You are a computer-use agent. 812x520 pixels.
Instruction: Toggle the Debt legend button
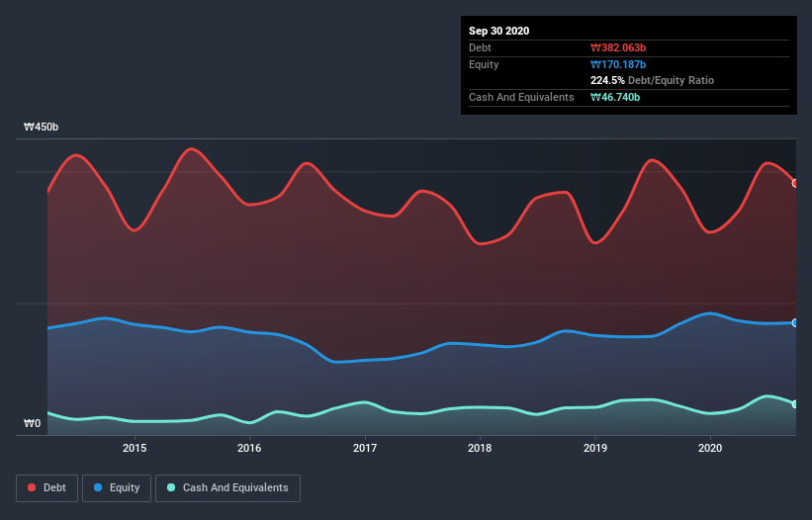pyautogui.click(x=46, y=488)
